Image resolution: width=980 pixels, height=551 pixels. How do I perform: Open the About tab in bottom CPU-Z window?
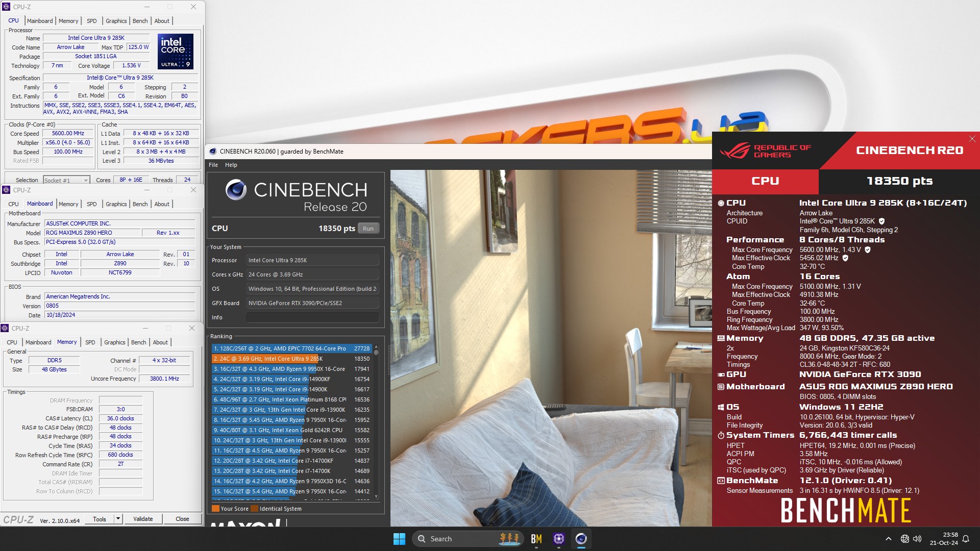160,342
